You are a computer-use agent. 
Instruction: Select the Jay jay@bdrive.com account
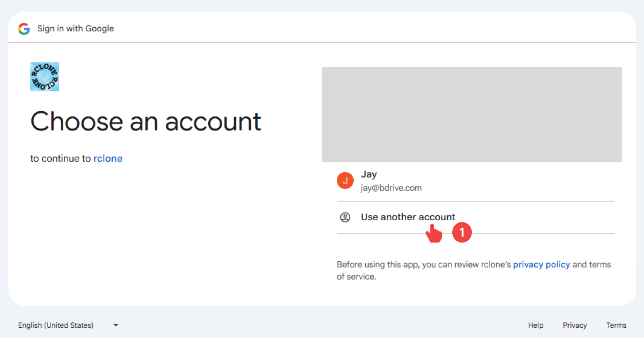click(x=391, y=180)
